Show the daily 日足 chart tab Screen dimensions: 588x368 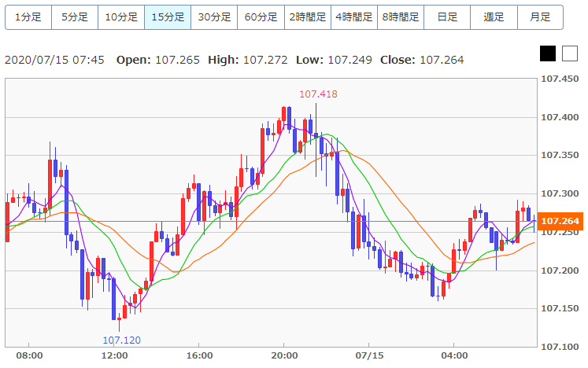pyautogui.click(x=447, y=17)
